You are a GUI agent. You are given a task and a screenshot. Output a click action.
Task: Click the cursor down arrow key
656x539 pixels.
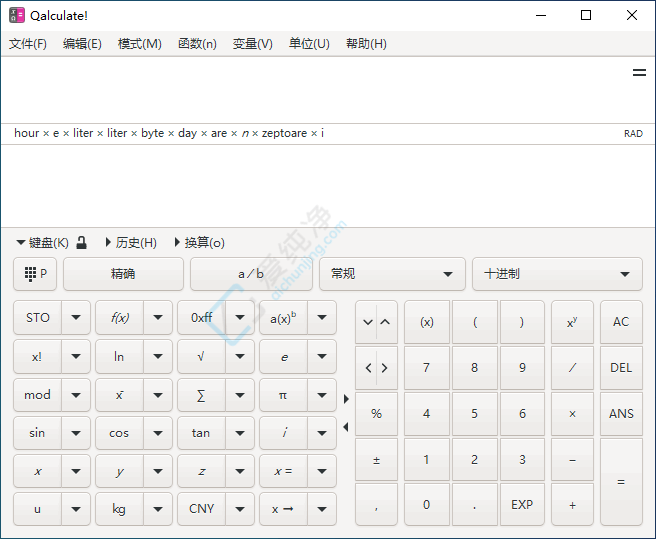pos(367,322)
